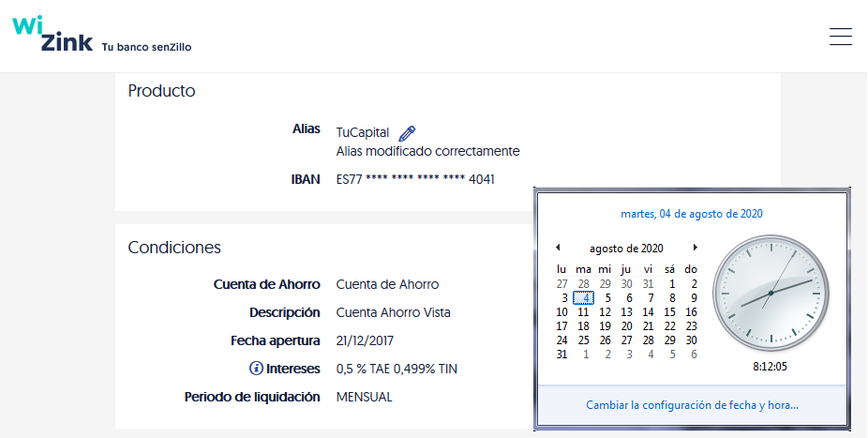868x438 pixels.
Task: Select September 6 in the calendar grid
Action: pyautogui.click(x=693, y=355)
